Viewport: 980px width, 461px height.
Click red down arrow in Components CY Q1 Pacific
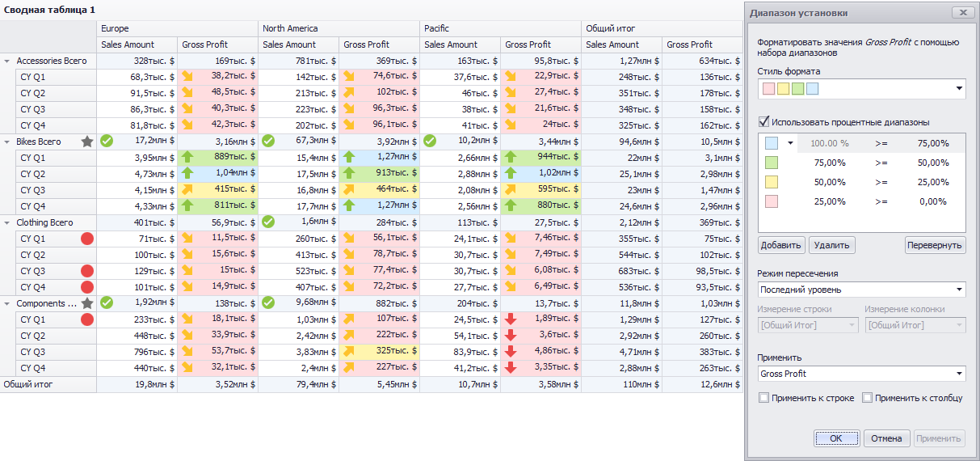click(x=511, y=319)
